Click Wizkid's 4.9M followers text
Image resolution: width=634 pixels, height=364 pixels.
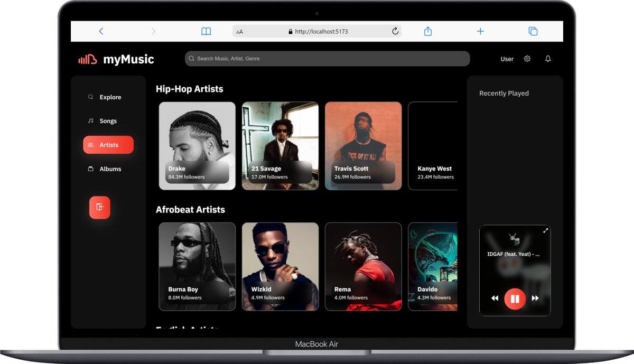click(x=268, y=297)
